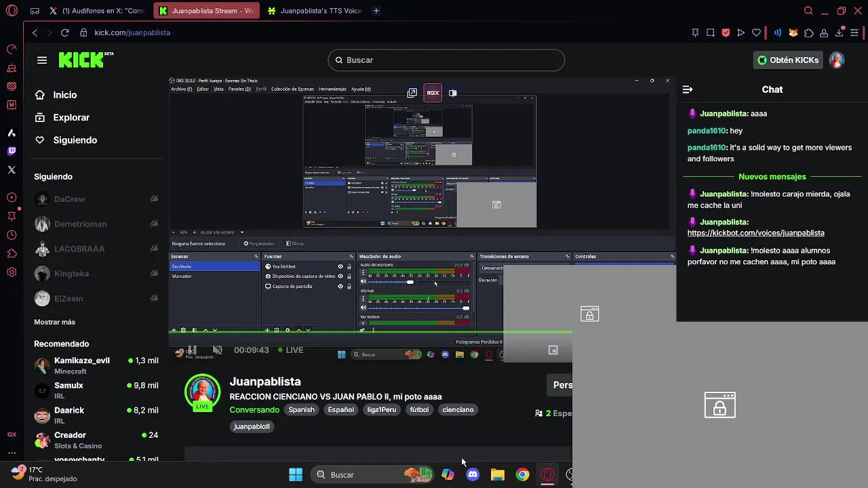This screenshot has width=868, height=488.
Task: Open Mezclador de audio dock options
Action: 472,256
